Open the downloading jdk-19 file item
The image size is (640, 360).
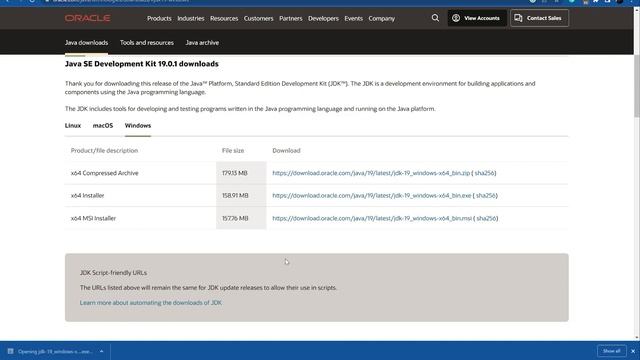tap(55, 351)
